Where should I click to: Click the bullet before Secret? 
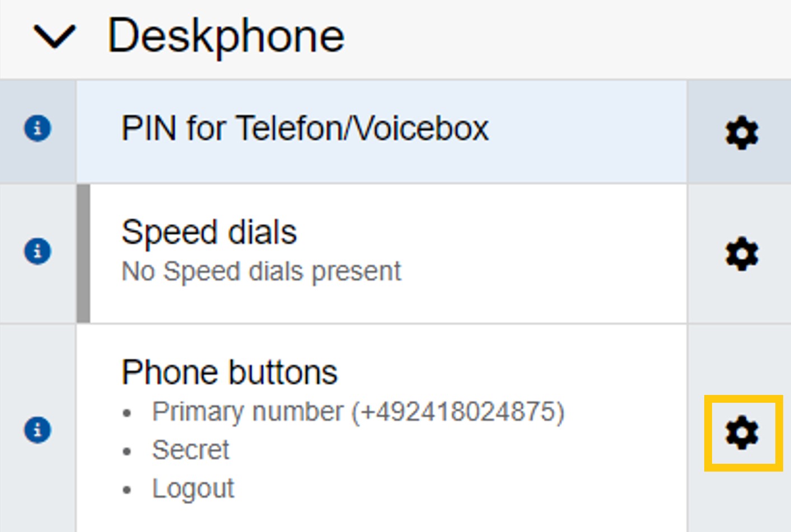click(x=128, y=452)
